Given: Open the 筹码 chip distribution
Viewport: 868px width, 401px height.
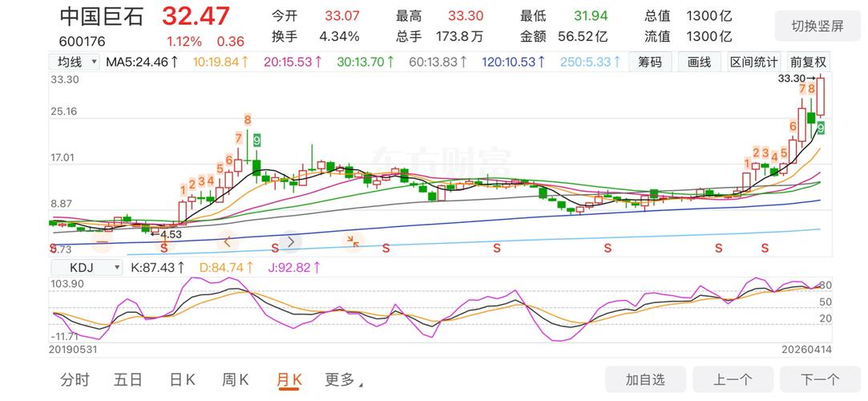Looking at the screenshot, I should tap(650, 62).
